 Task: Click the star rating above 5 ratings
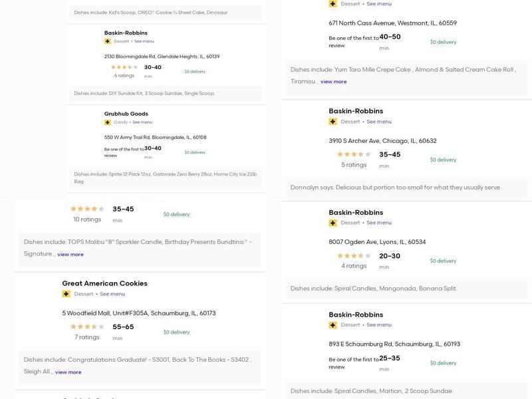pyautogui.click(x=354, y=154)
